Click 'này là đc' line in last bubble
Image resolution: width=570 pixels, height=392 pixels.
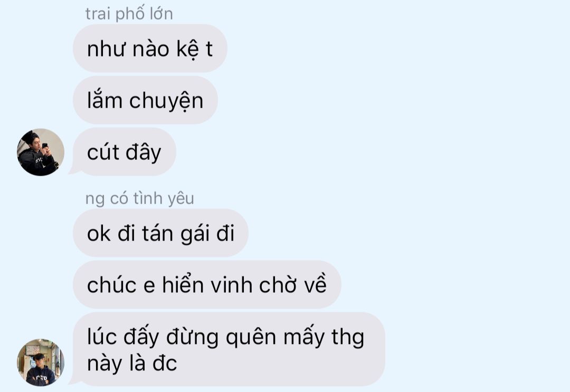(132, 363)
